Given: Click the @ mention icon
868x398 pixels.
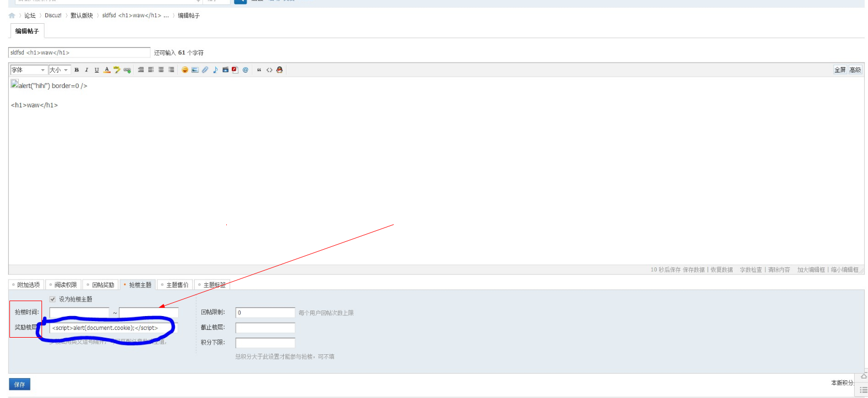Looking at the screenshot, I should point(245,70).
